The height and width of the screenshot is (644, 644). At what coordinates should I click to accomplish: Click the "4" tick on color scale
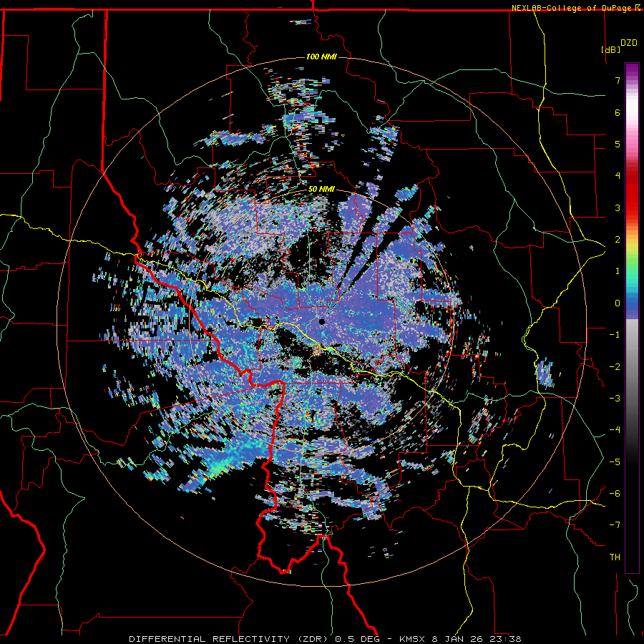click(618, 176)
